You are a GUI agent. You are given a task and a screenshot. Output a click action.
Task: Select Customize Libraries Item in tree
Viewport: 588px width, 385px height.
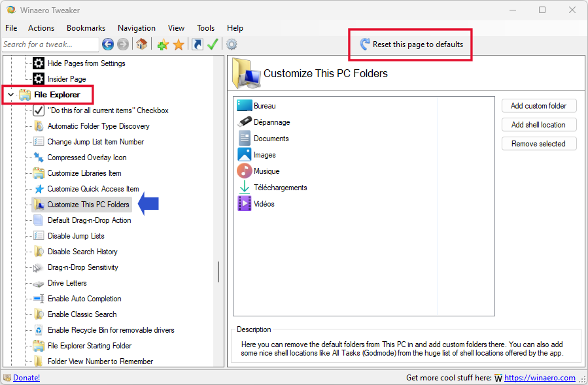point(84,173)
